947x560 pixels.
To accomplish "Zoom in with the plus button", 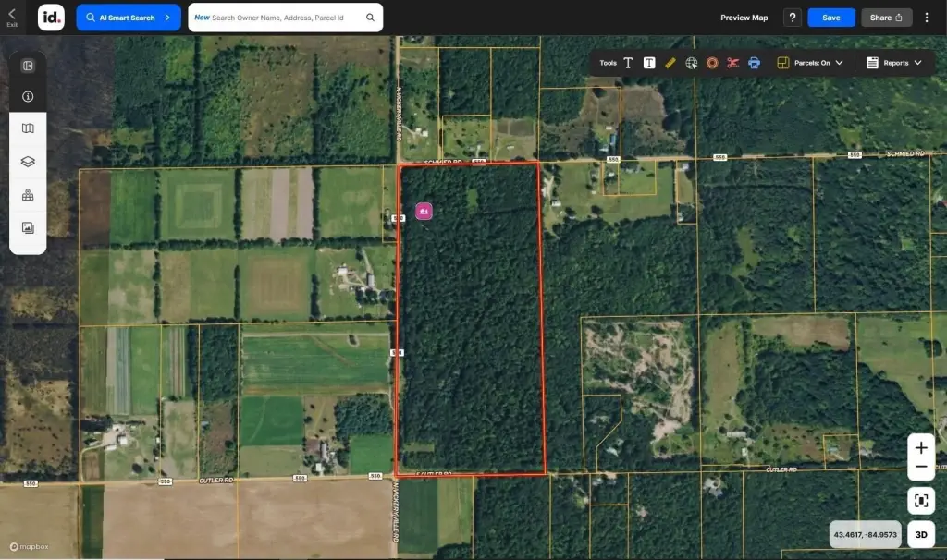I will pyautogui.click(x=921, y=448).
